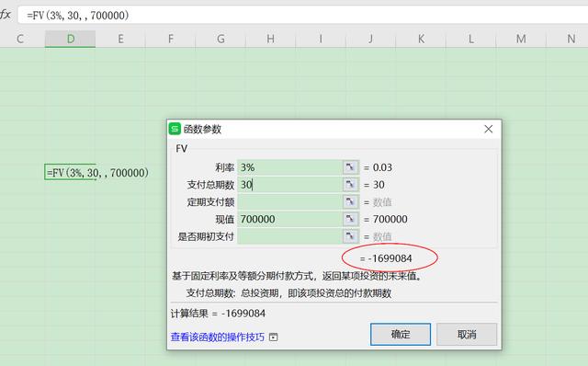
Task: Select column K header
Action: point(421,39)
